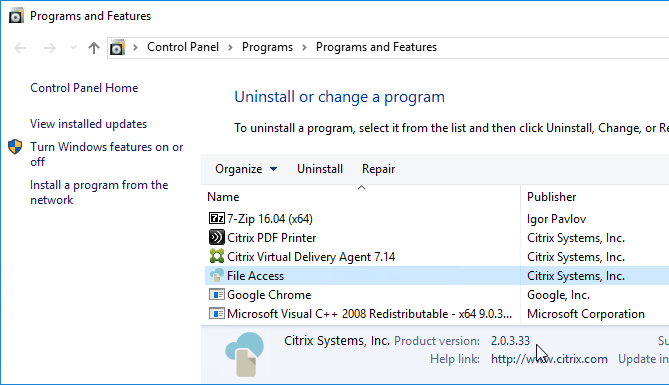Open Install a program from the network
This screenshot has width=669, height=385.
coord(99,192)
